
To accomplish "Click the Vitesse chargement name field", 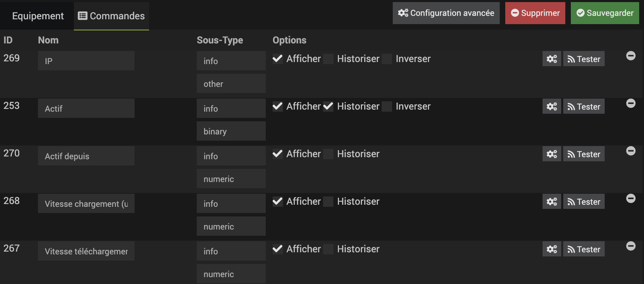I will 86,204.
